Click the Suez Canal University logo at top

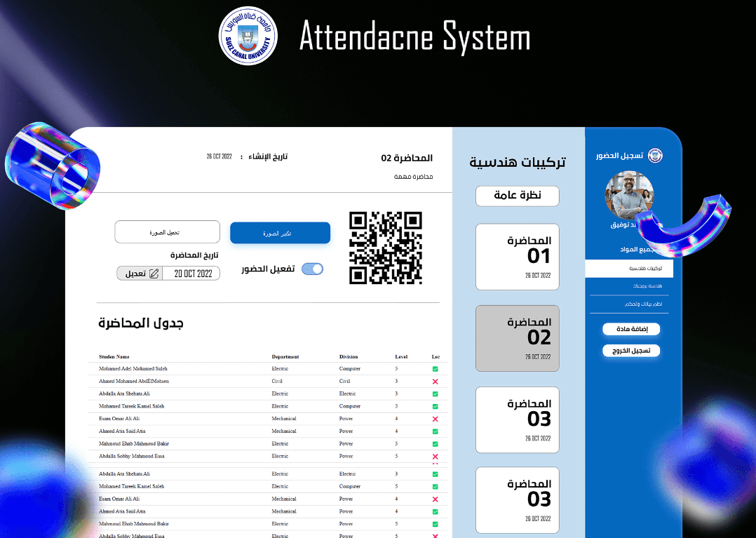pos(248,36)
